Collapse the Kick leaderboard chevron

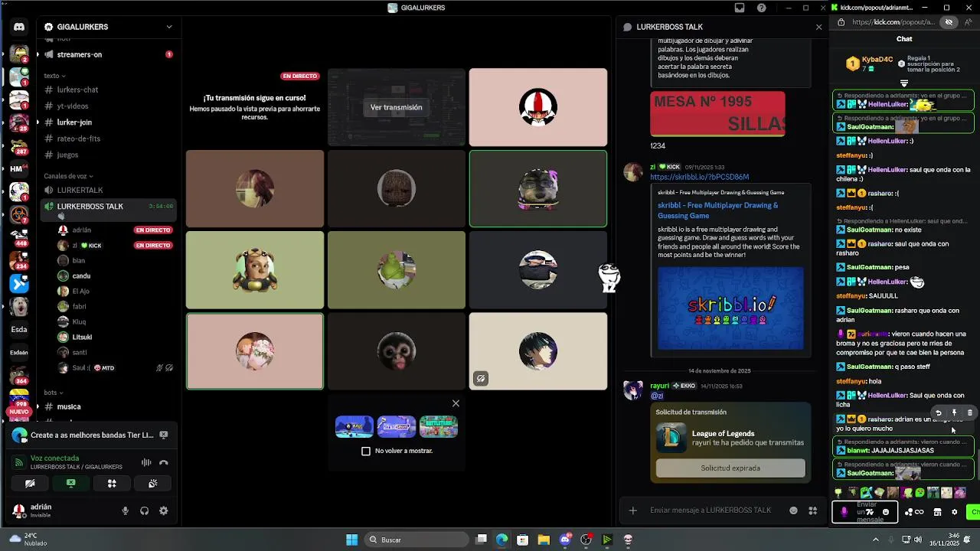pyautogui.click(x=904, y=83)
